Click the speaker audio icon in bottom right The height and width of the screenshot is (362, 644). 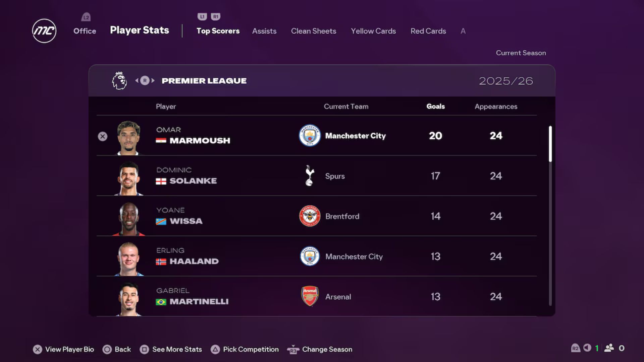coord(587,349)
